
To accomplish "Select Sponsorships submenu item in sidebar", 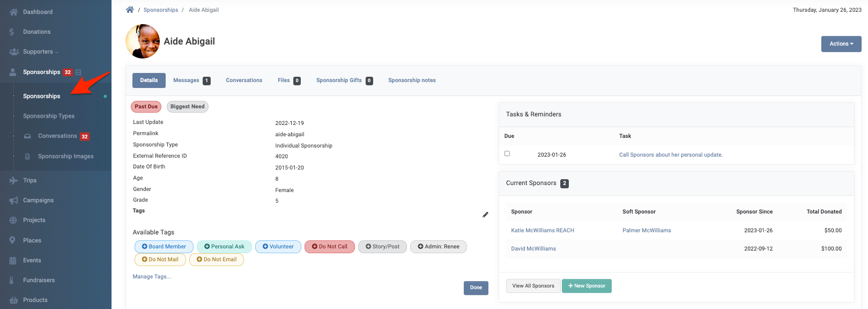I will click(x=42, y=96).
